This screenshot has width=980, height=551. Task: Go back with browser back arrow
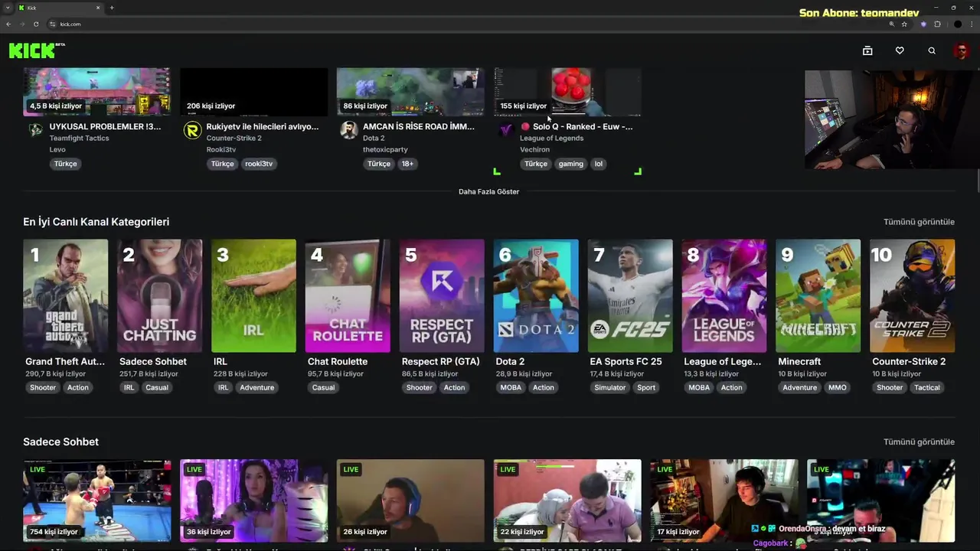tap(8, 24)
